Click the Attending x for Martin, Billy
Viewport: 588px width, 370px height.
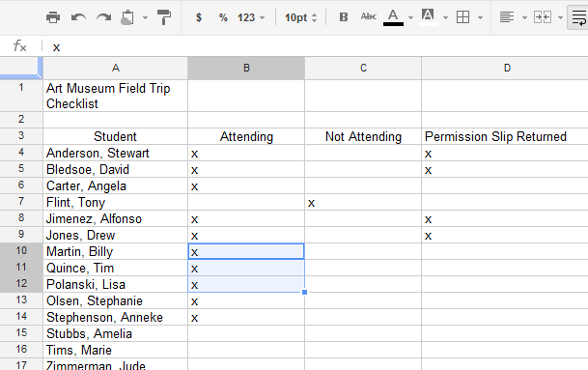pyautogui.click(x=194, y=252)
